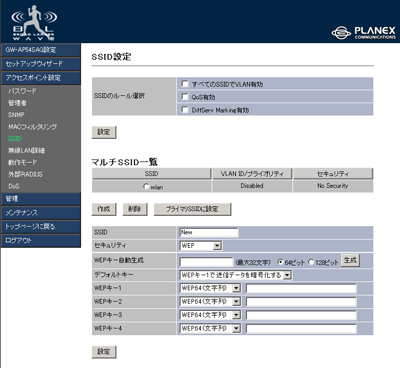Open DoS settings page
This screenshot has width=400, height=368.
click(14, 186)
